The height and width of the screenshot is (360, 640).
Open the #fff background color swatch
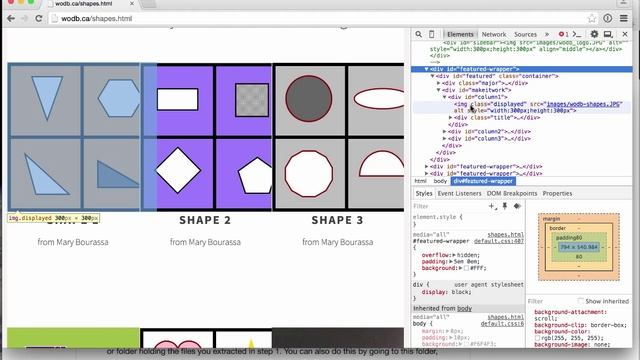click(x=466, y=268)
